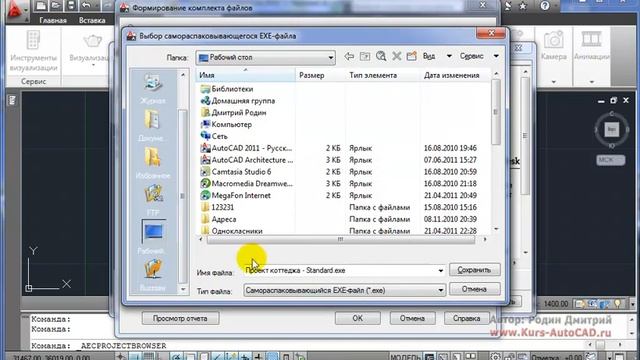Select the Дмитрий Родин folder

click(233, 113)
